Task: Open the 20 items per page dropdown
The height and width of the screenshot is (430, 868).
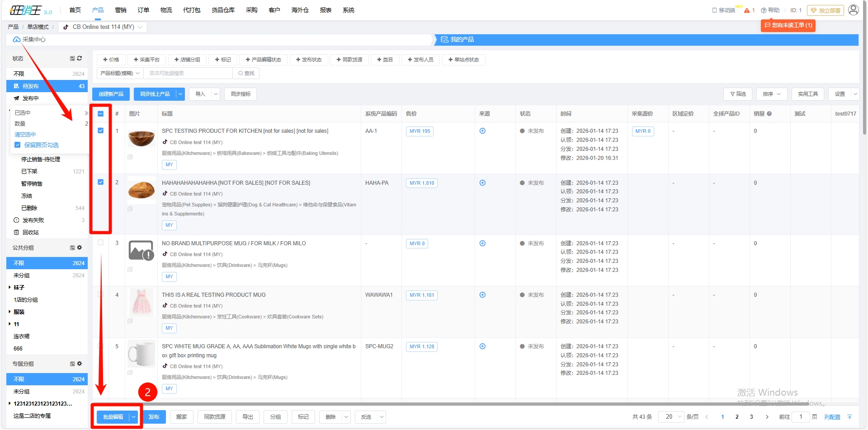Action: [671, 417]
